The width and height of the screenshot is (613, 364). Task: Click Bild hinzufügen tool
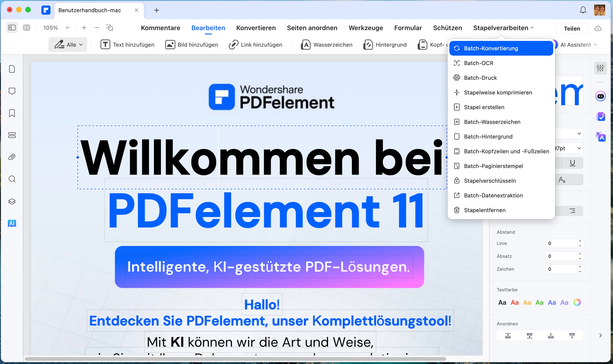click(x=191, y=45)
